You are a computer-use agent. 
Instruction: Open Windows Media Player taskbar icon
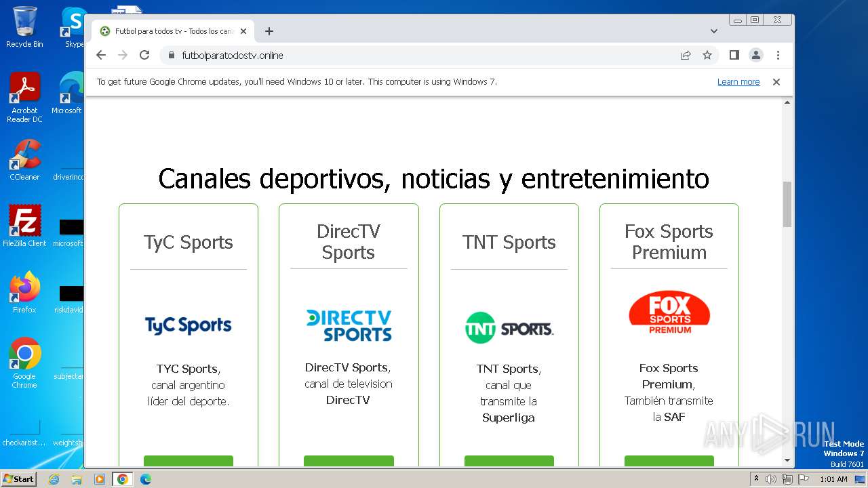(99, 479)
